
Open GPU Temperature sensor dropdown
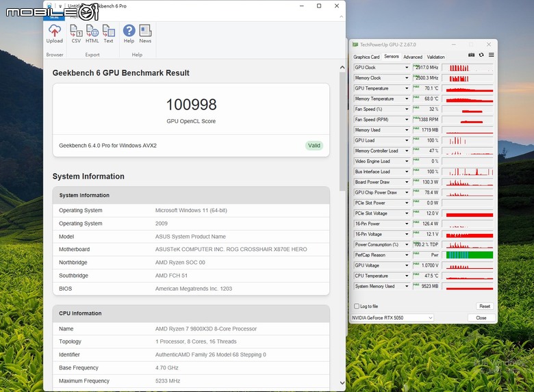tap(407, 88)
